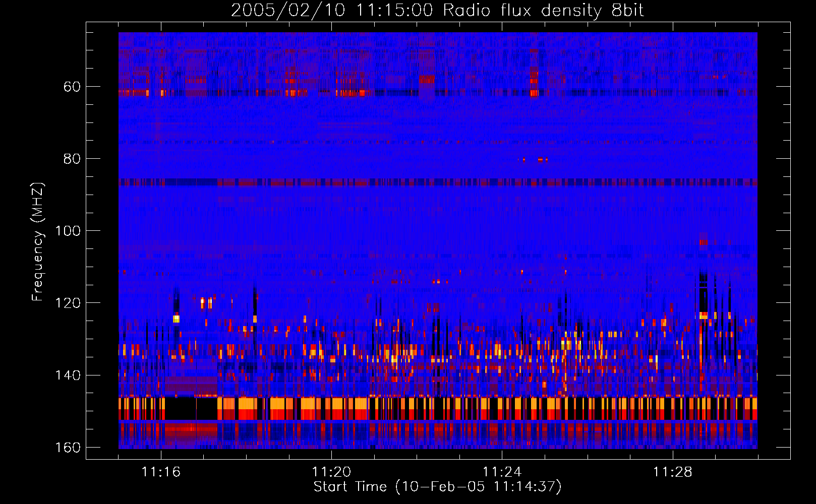Click the 11:24 time tick label
Screen dimensions: 816x504
coord(502,472)
